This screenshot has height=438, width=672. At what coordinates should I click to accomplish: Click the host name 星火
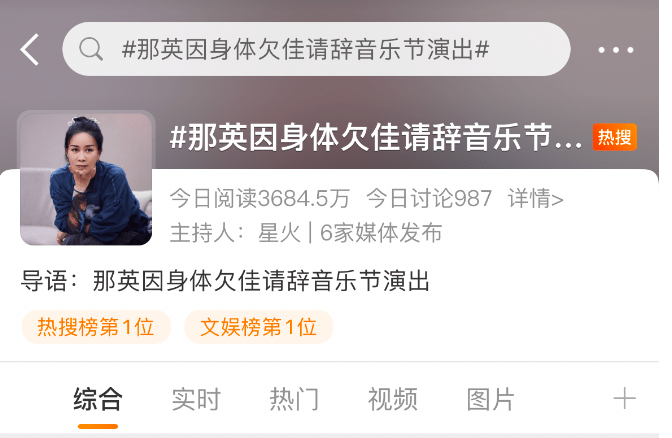(279, 233)
